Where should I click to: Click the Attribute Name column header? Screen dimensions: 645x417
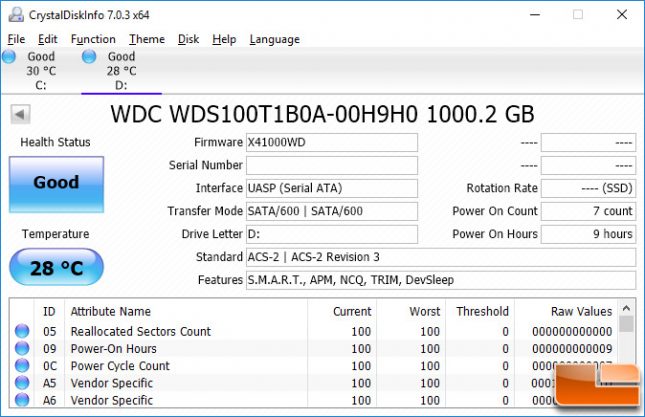pos(186,311)
